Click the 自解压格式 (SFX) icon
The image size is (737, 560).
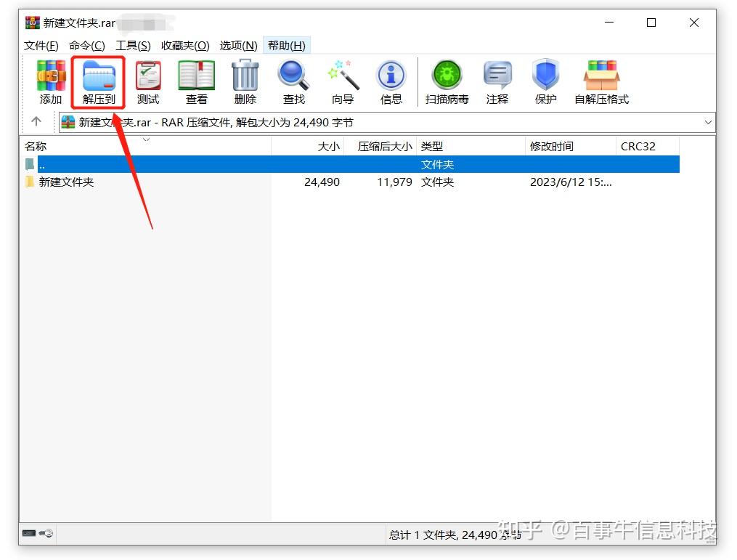[x=600, y=80]
